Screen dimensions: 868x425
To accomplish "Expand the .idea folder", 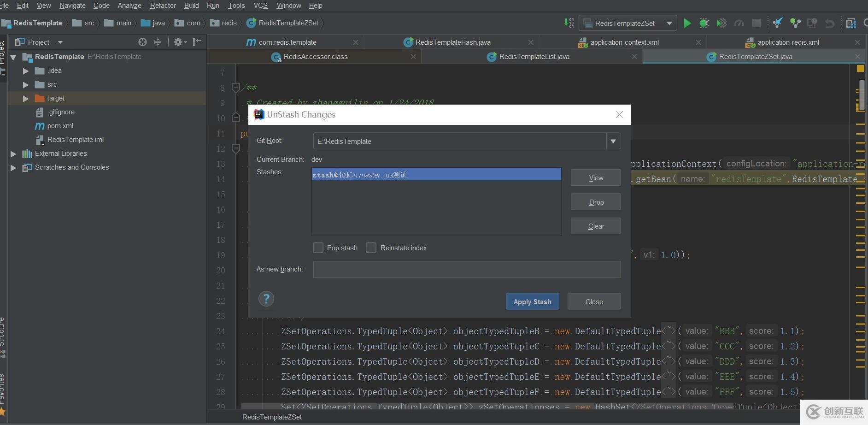I will click(26, 71).
